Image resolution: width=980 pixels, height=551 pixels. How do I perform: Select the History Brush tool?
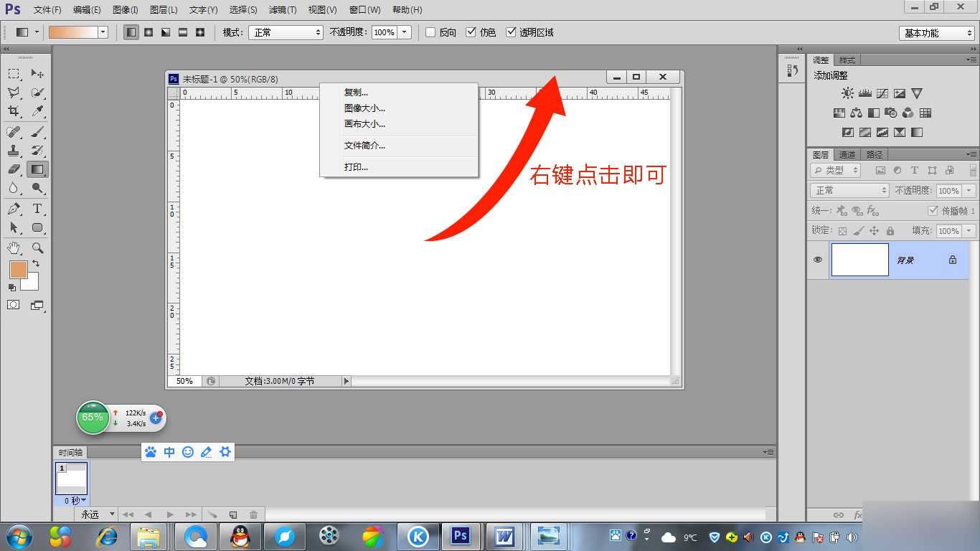(x=37, y=151)
